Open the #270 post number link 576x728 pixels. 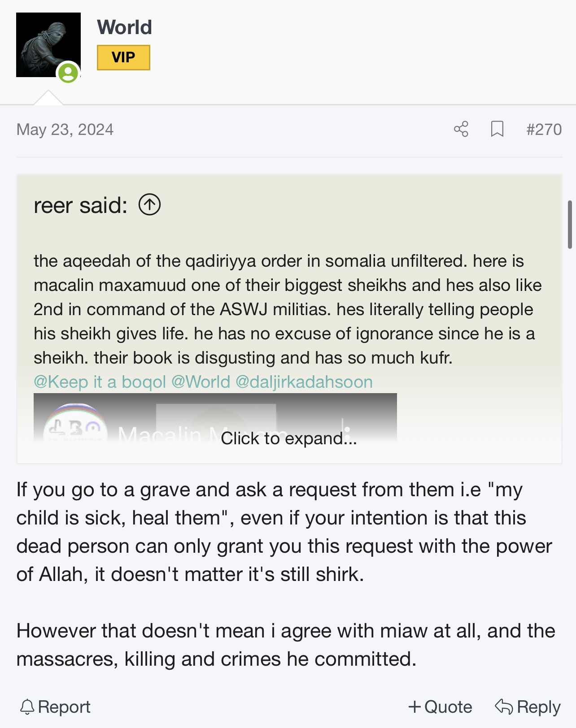click(544, 130)
